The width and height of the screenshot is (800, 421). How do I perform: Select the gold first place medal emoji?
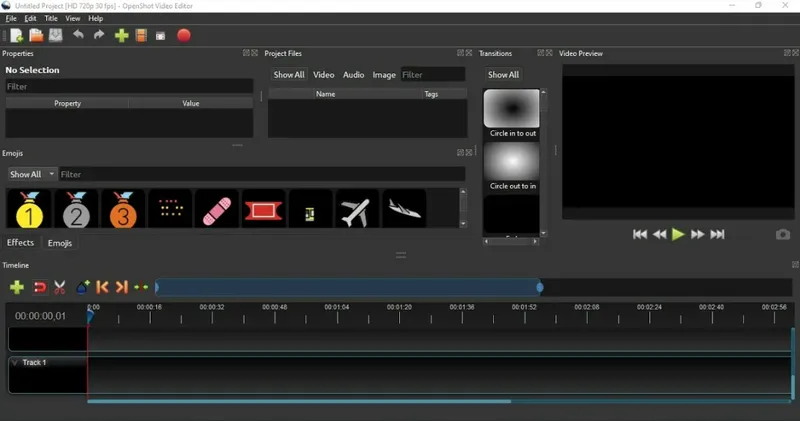point(29,210)
